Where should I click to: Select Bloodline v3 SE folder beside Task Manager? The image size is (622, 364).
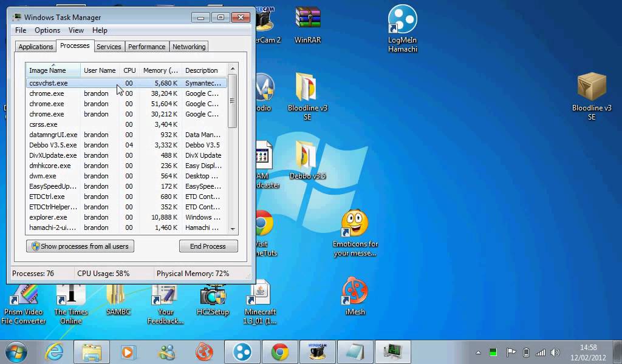point(307,96)
